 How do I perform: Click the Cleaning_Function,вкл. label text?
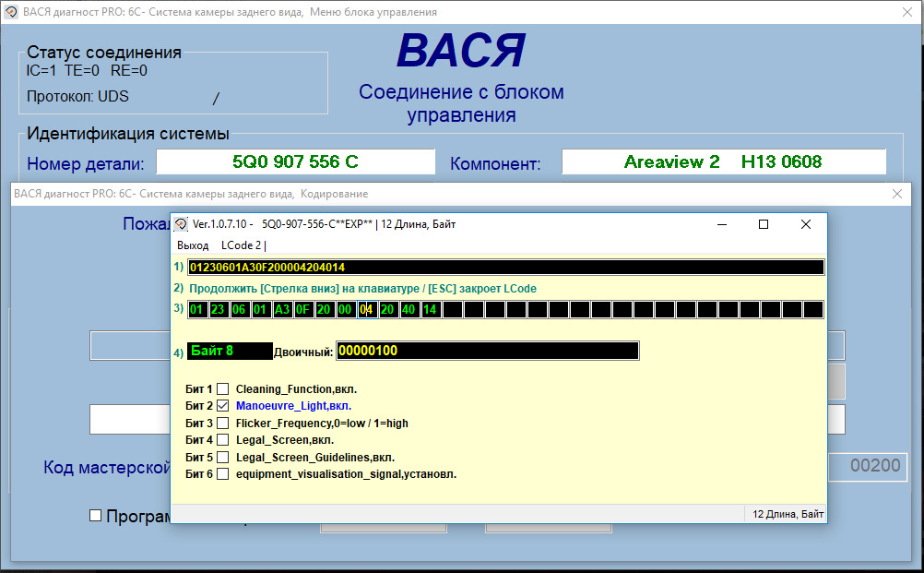tap(296, 389)
